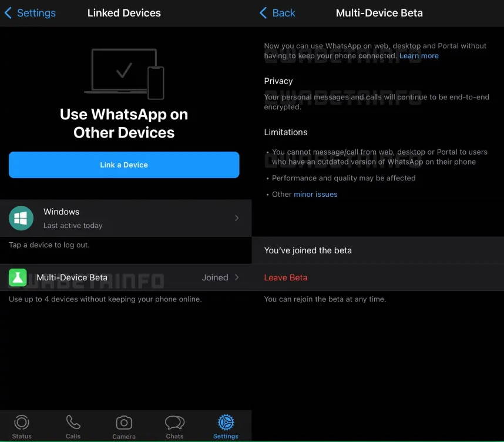Expand the Windows device row chevron
This screenshot has height=442, width=504.
237,218
